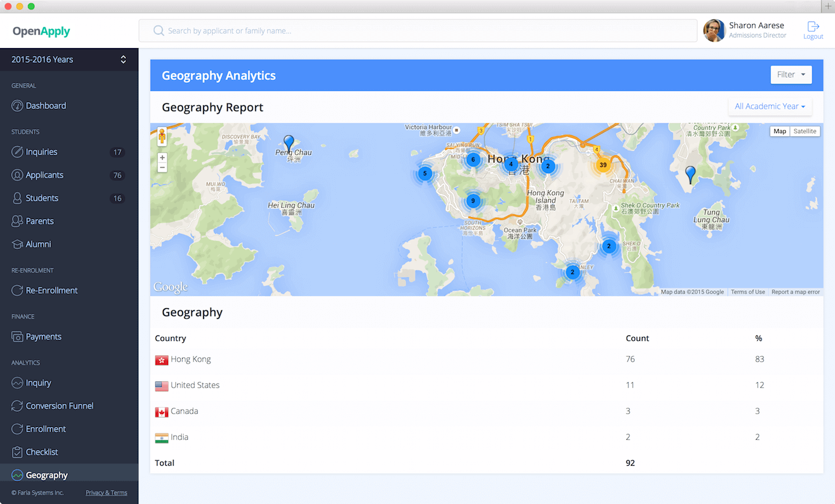Click the Re-Enrollment refresh icon
The width and height of the screenshot is (835, 504).
click(x=17, y=291)
